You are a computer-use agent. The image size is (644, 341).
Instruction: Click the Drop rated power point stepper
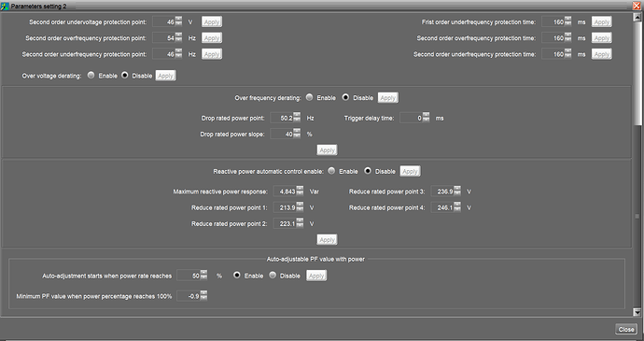coord(297,118)
